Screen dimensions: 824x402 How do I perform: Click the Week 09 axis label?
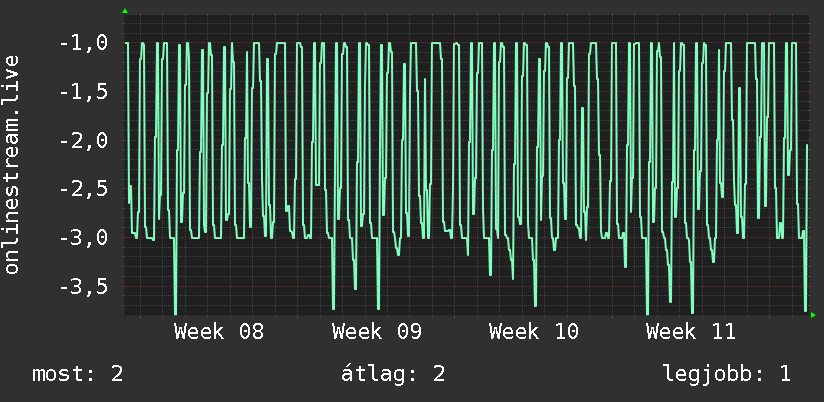[x=377, y=332]
